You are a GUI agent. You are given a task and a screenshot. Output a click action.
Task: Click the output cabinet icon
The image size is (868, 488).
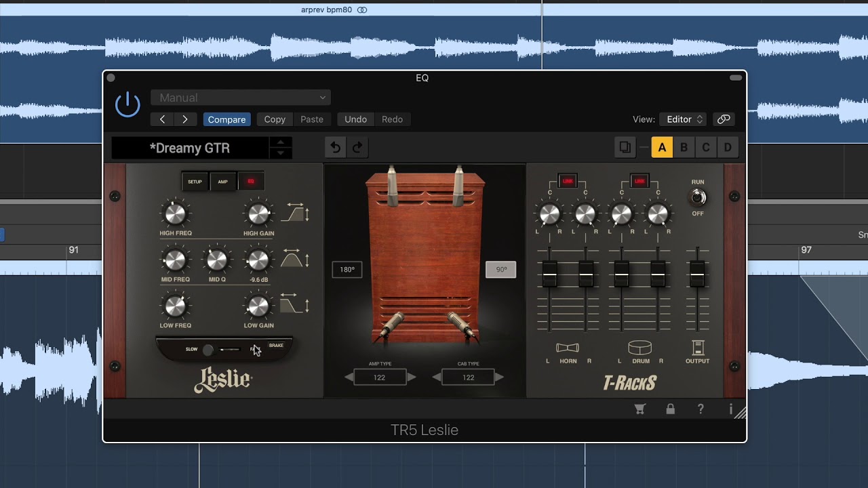tap(697, 348)
